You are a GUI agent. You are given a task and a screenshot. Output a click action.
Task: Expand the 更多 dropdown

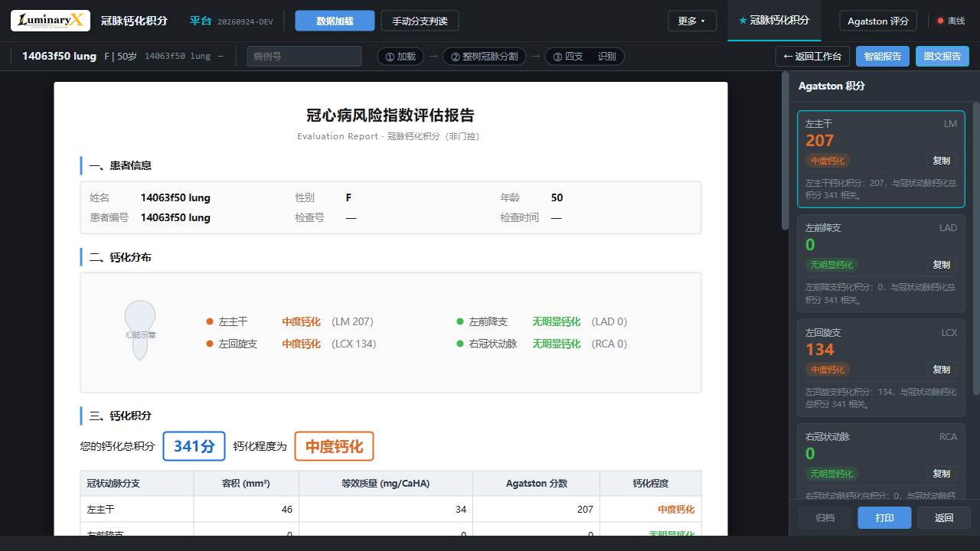(x=692, y=21)
